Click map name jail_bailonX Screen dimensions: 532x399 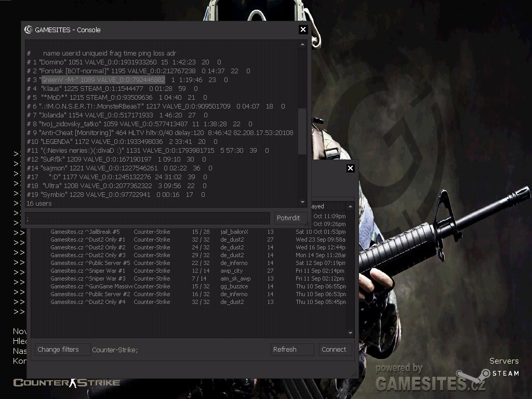[x=234, y=232]
